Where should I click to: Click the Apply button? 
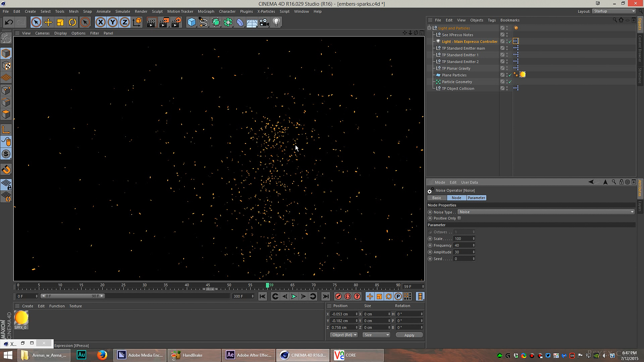(409, 335)
